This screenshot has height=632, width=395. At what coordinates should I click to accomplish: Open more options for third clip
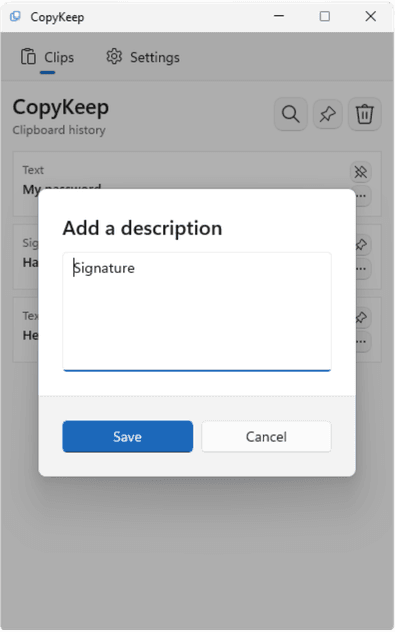click(x=361, y=342)
